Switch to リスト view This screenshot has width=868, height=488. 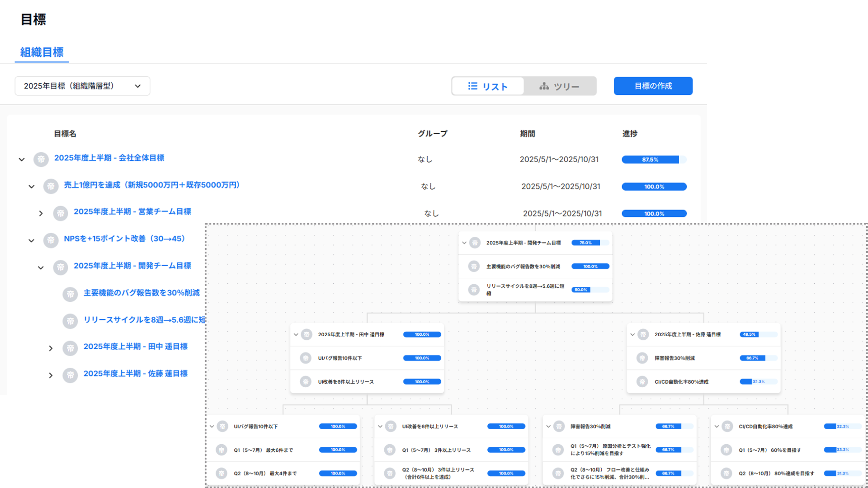click(x=488, y=86)
